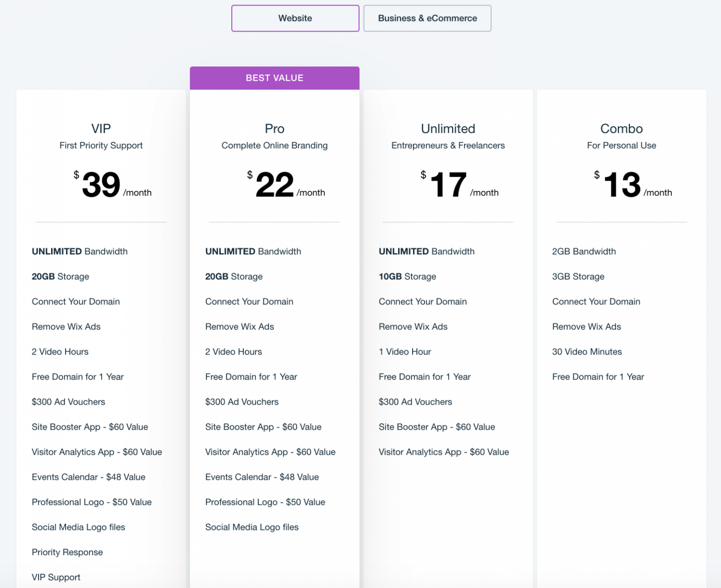This screenshot has height=588, width=721.
Task: Click 1 Video Hour in Unlimited plan
Action: pyautogui.click(x=405, y=352)
